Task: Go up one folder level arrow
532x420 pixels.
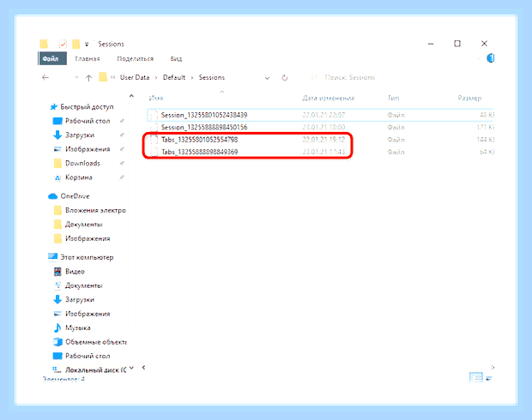Action: (88, 78)
